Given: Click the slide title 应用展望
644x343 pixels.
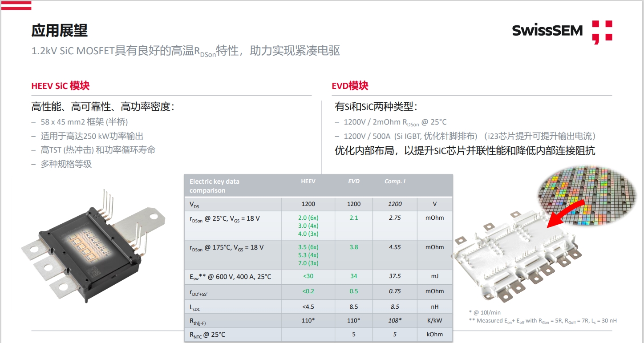Looking at the screenshot, I should coord(59,30).
